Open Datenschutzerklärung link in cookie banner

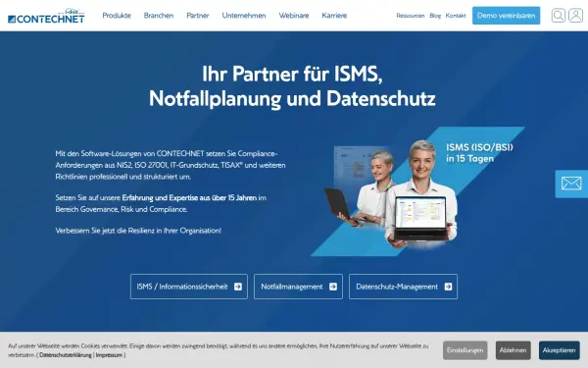click(x=66, y=355)
